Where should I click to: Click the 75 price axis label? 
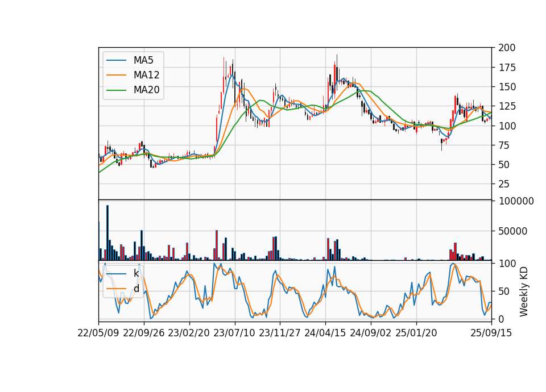pos(504,145)
